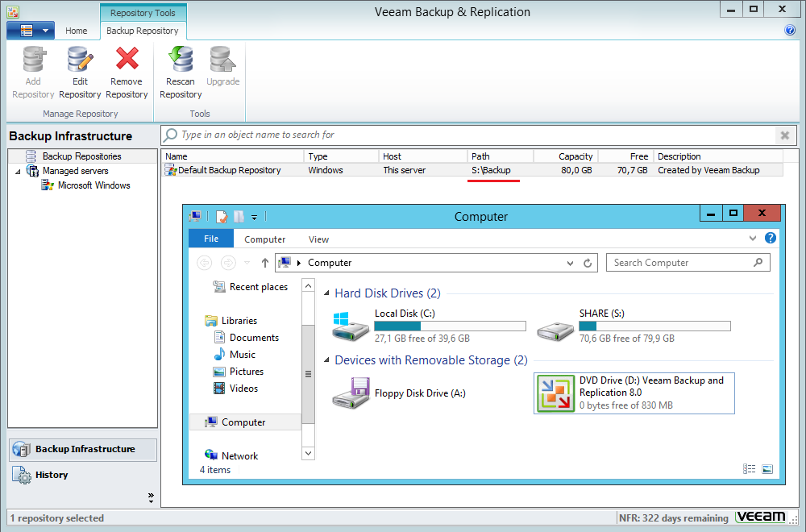This screenshot has width=806, height=532.
Task: Select Local Disk (C:) drive icon
Action: point(351,326)
